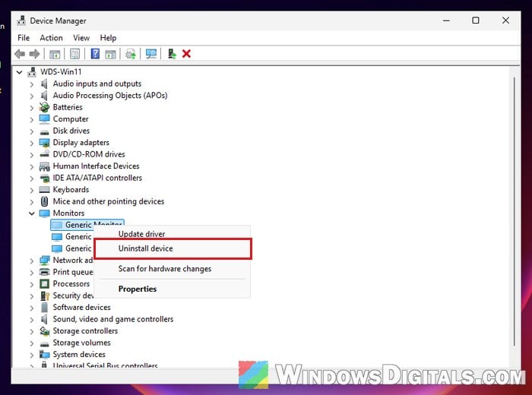This screenshot has width=532, height=395.
Task: Choose Uninstall device from context menu
Action: [x=173, y=248]
